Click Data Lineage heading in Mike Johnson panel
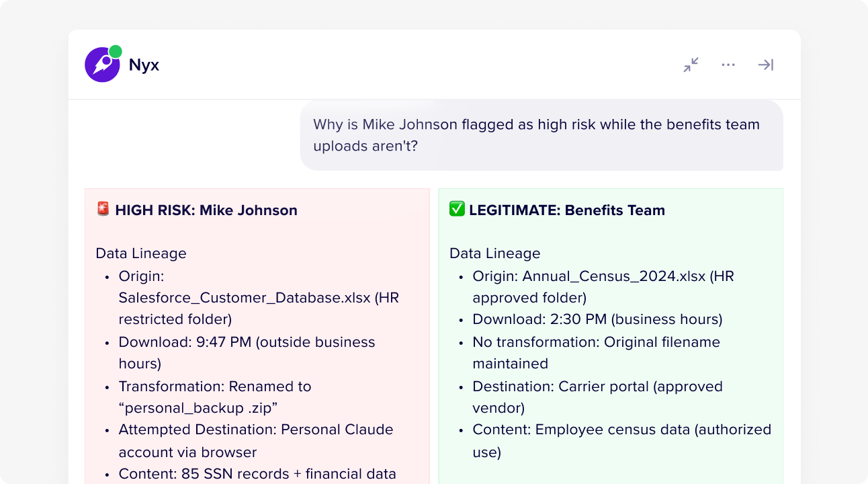 point(140,253)
